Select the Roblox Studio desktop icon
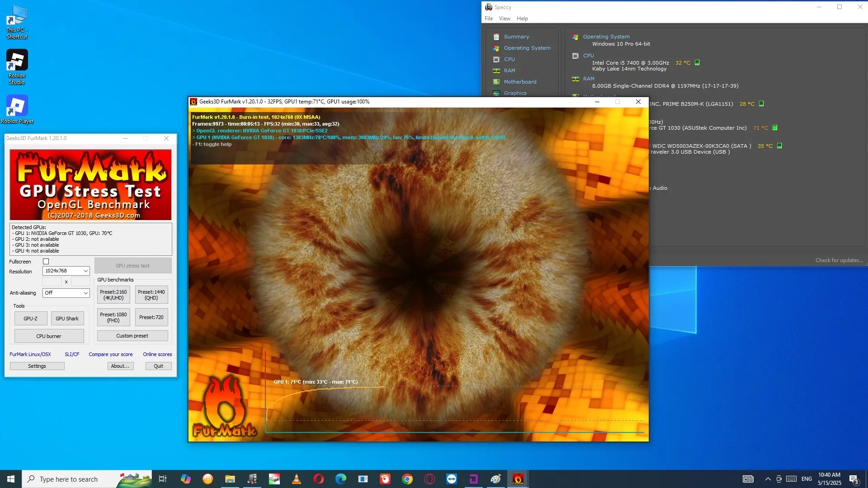The height and width of the screenshot is (488, 868). (17, 67)
